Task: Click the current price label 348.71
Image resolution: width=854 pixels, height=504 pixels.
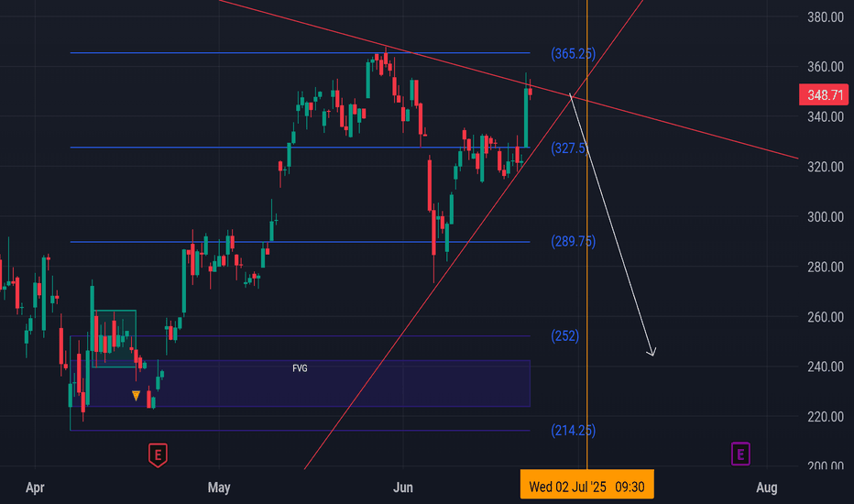Action: point(824,95)
